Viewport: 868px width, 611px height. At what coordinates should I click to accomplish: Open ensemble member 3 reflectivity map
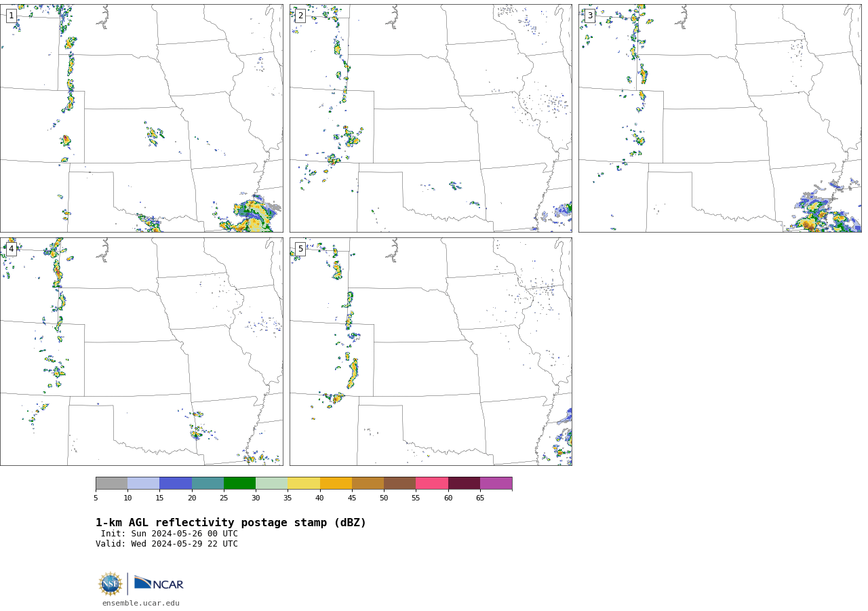point(720,119)
